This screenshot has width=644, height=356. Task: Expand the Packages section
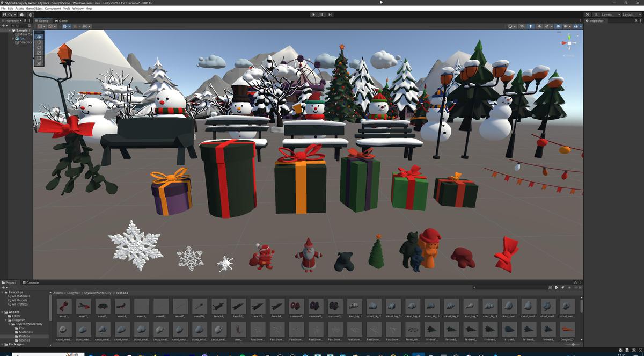click(x=2, y=344)
